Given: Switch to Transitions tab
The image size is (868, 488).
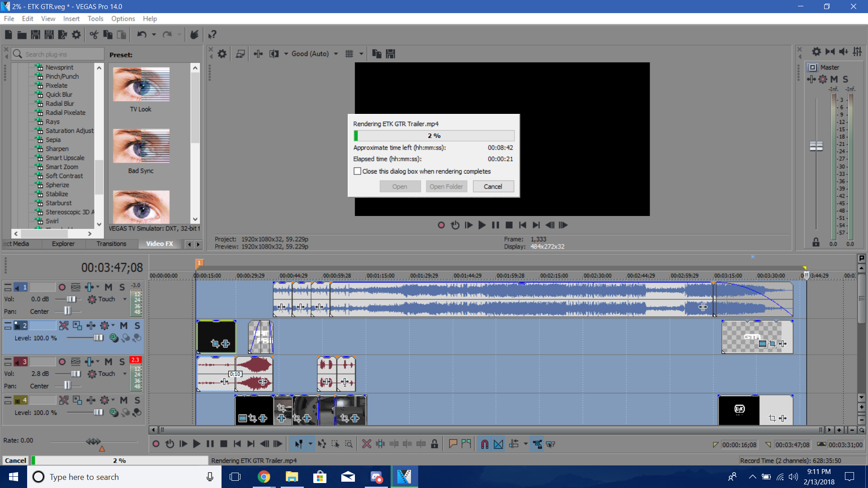Looking at the screenshot, I should coord(111,244).
